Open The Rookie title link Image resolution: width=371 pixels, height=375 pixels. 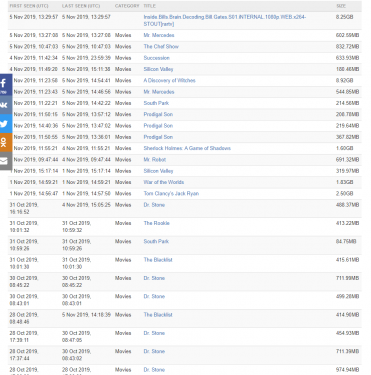156,223
